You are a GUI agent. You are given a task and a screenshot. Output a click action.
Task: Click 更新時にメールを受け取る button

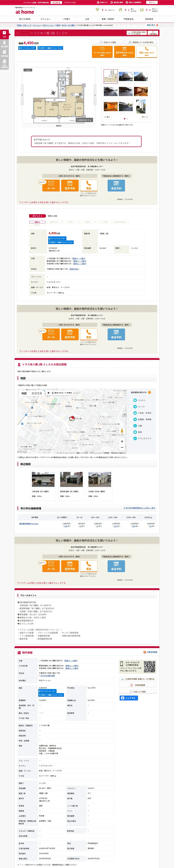[141, 42]
